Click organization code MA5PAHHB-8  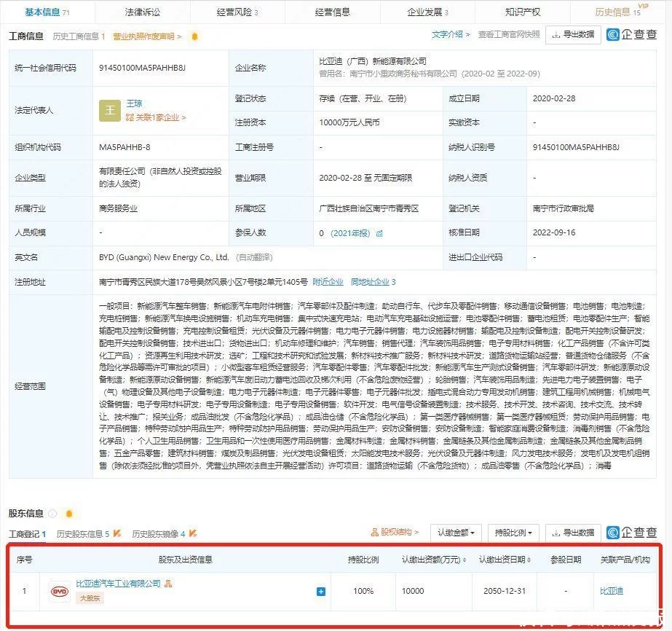tap(124, 147)
